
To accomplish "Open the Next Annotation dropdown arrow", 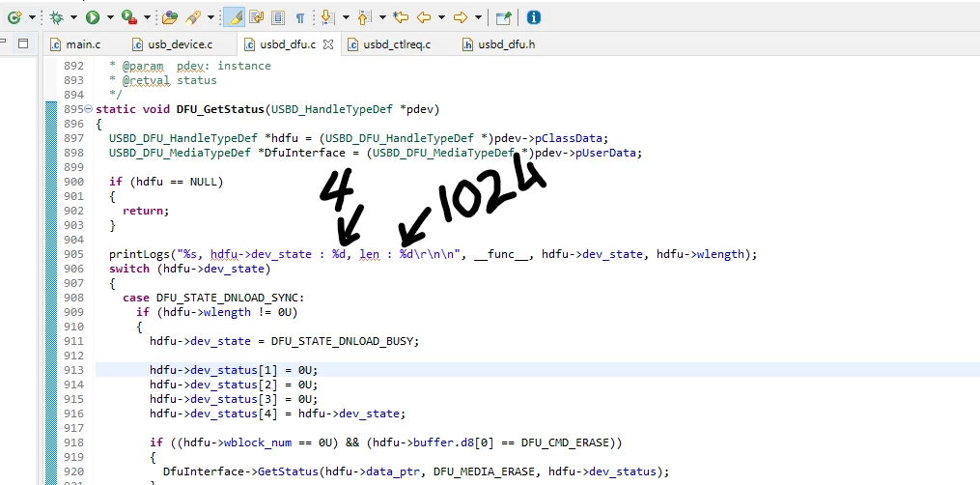I will tap(346, 17).
